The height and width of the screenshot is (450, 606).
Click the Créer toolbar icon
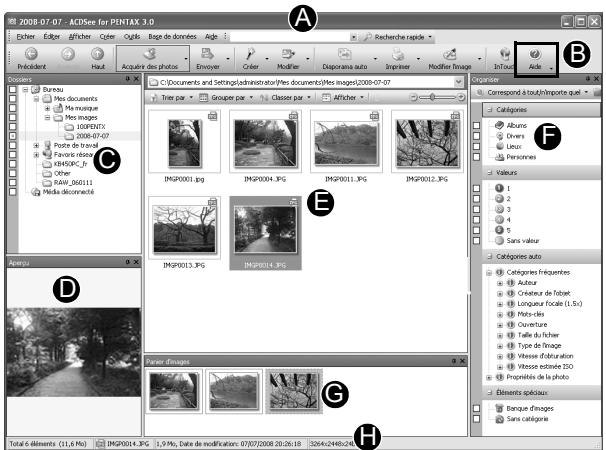pos(250,54)
